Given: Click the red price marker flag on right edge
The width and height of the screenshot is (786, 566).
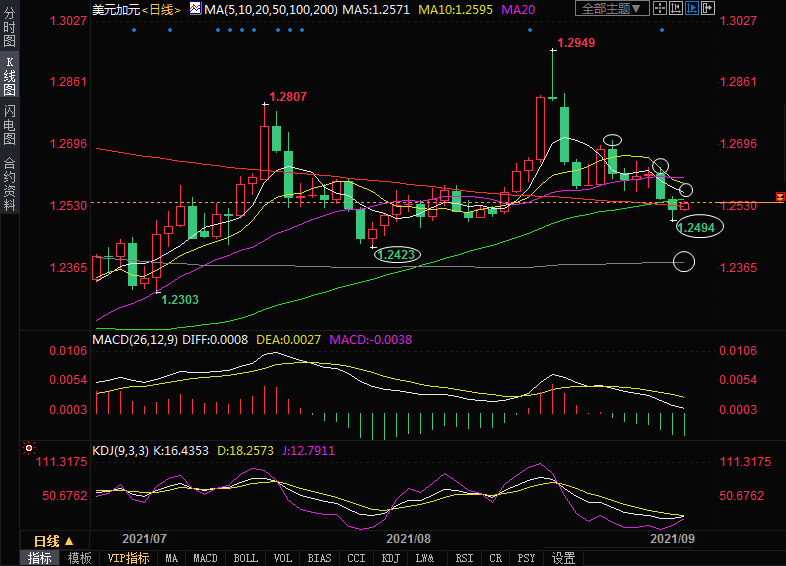Looking at the screenshot, I should (779, 194).
